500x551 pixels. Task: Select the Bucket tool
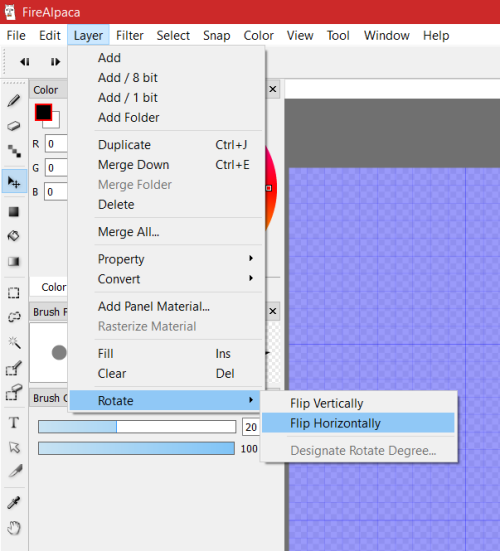pyautogui.click(x=14, y=236)
